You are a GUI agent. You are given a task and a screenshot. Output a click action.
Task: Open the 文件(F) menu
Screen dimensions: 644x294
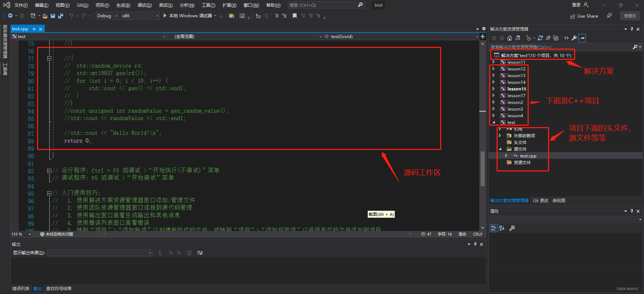pyautogui.click(x=21, y=5)
